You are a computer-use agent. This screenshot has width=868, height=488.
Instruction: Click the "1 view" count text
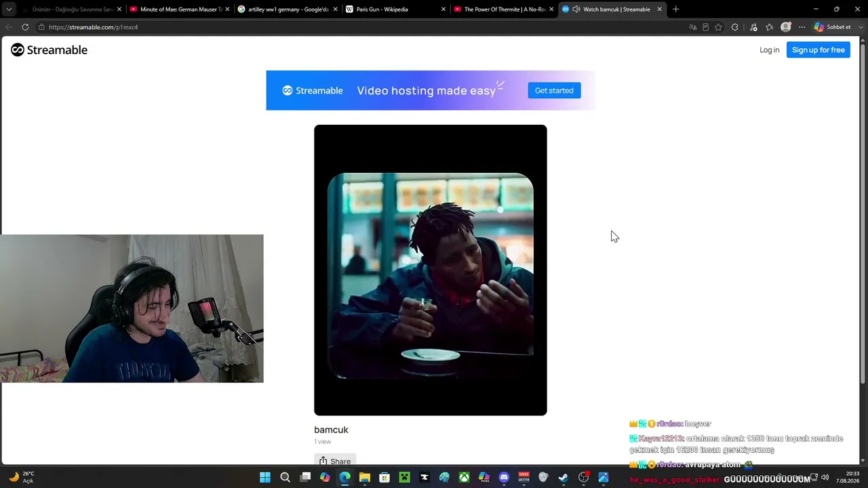click(323, 442)
